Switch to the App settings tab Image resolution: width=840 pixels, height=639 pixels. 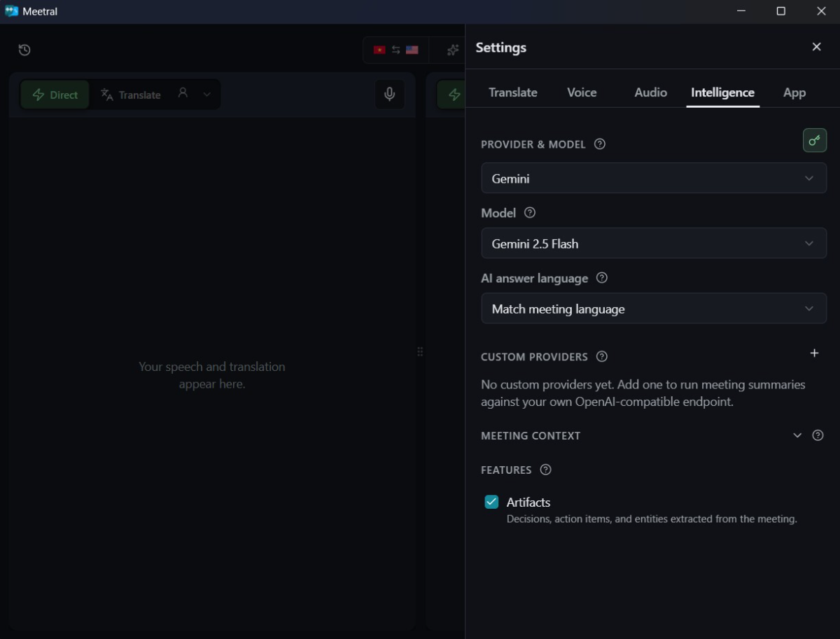[x=794, y=92]
